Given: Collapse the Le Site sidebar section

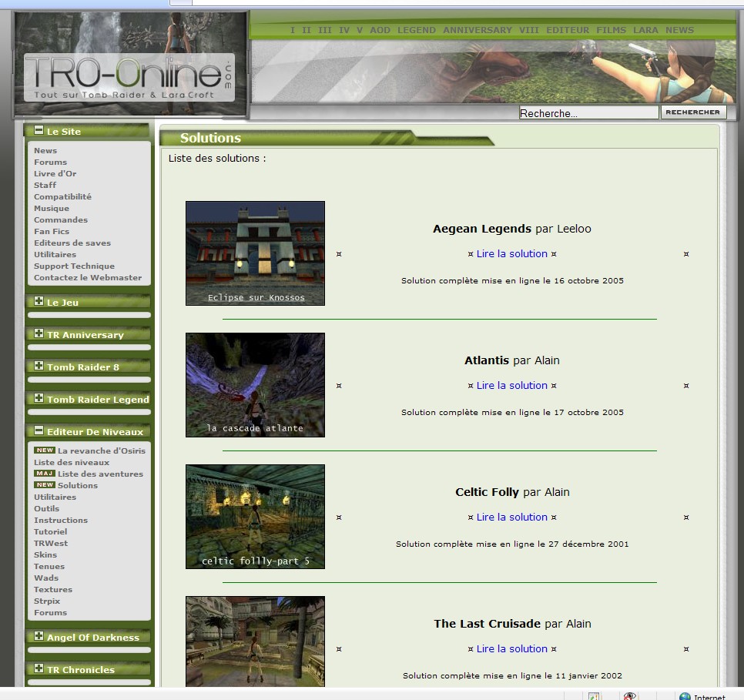Looking at the screenshot, I should click(39, 130).
